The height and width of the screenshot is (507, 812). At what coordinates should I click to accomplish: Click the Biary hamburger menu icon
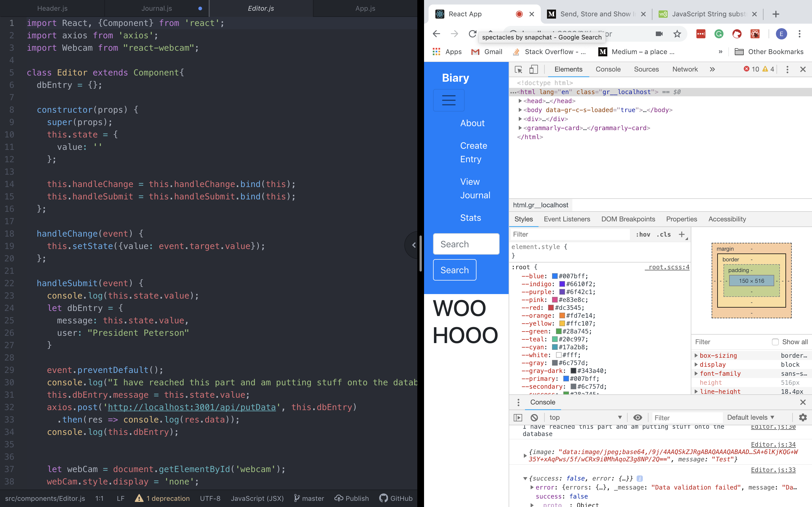click(449, 100)
